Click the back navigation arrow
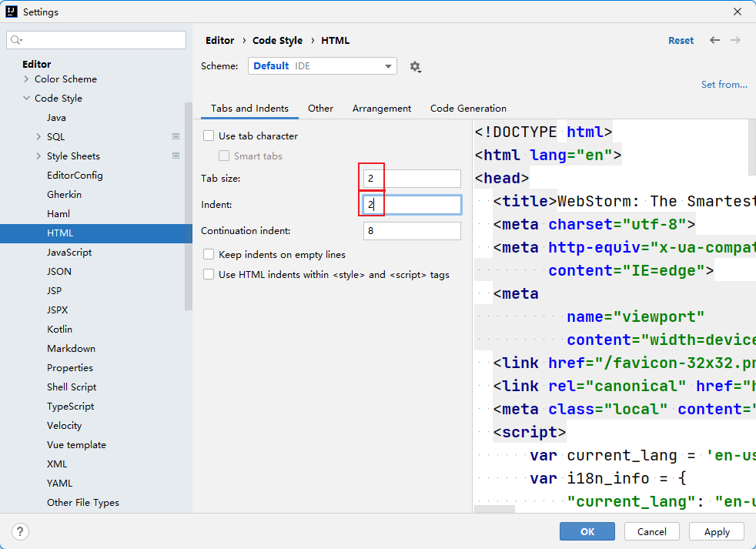Image resolution: width=756 pixels, height=549 pixels. tap(714, 40)
